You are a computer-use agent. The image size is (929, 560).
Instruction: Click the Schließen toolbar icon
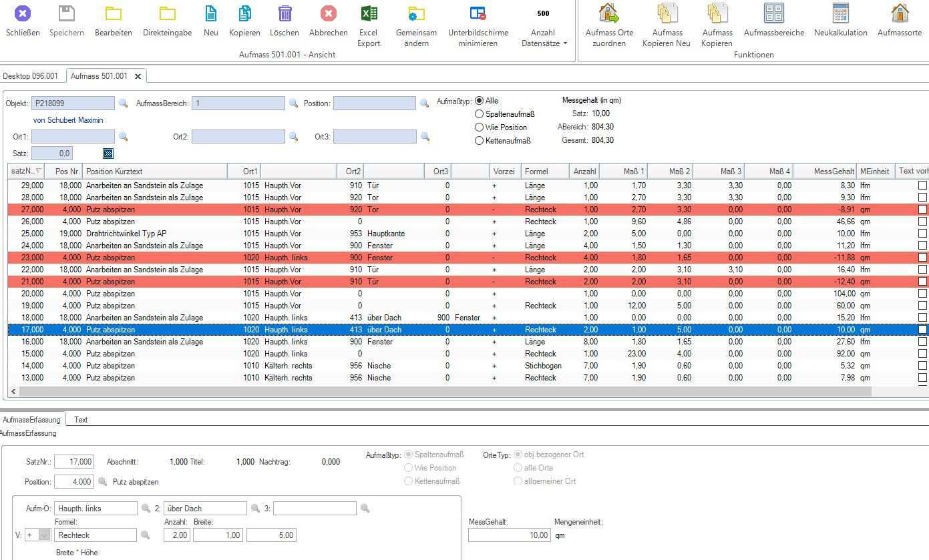pyautogui.click(x=23, y=14)
